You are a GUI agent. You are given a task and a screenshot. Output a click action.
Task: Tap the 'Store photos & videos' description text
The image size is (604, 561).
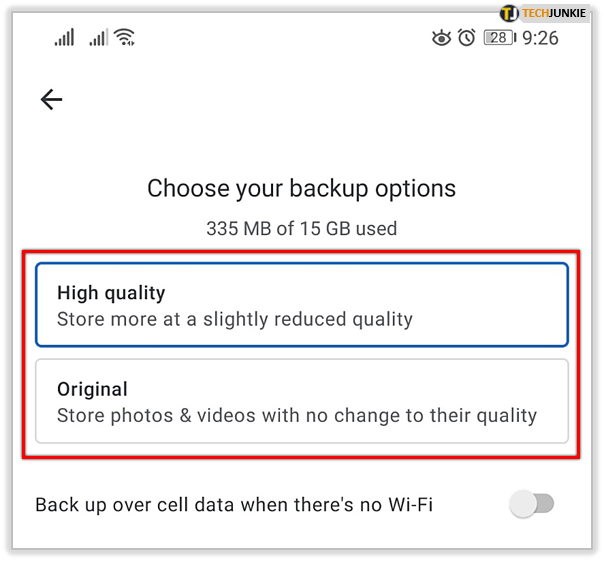[x=297, y=416]
